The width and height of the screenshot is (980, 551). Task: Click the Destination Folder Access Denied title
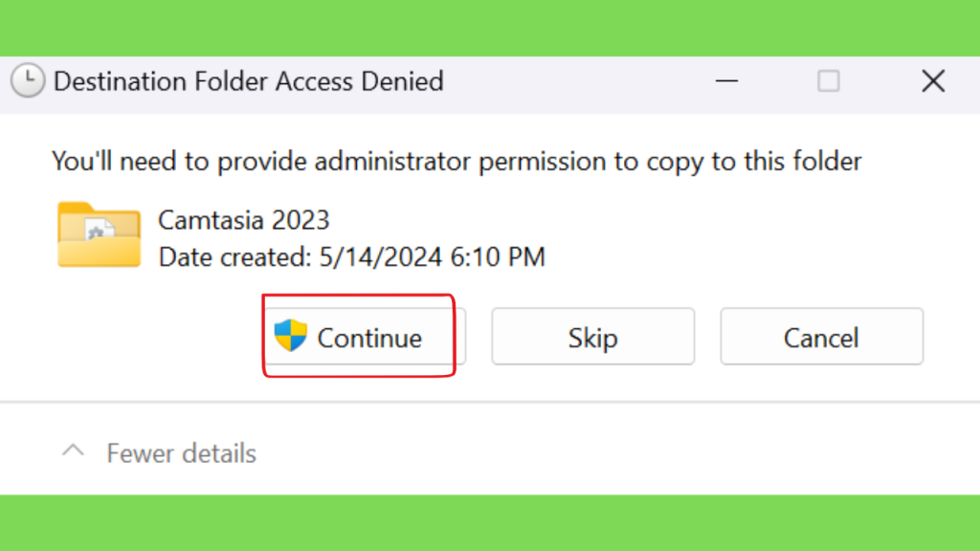pos(248,81)
